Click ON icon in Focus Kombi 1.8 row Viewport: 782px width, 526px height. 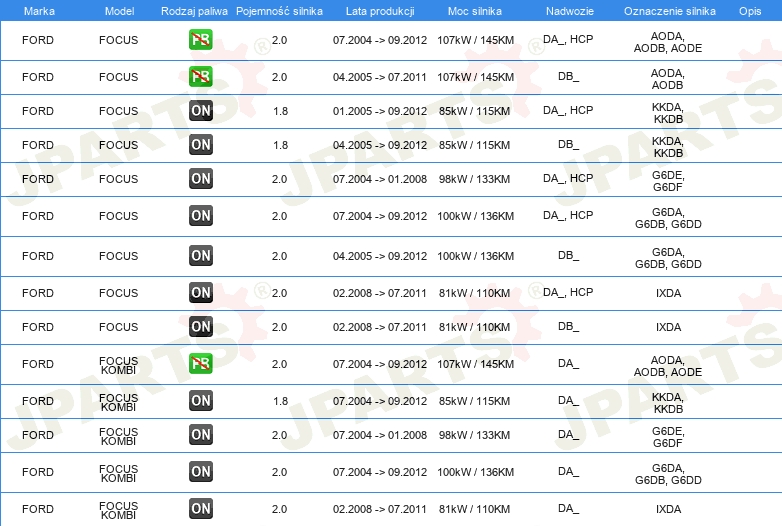[200, 400]
